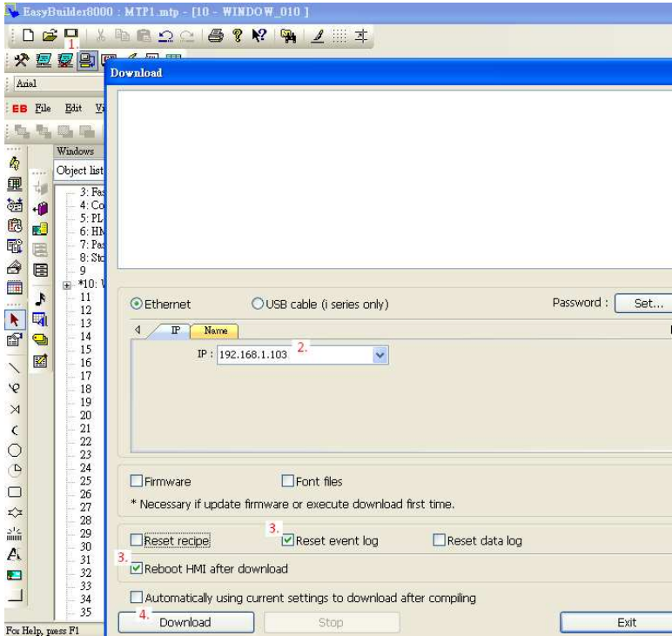Toggle the dotted grid icon
The width and height of the screenshot is (672, 636).
tap(339, 36)
